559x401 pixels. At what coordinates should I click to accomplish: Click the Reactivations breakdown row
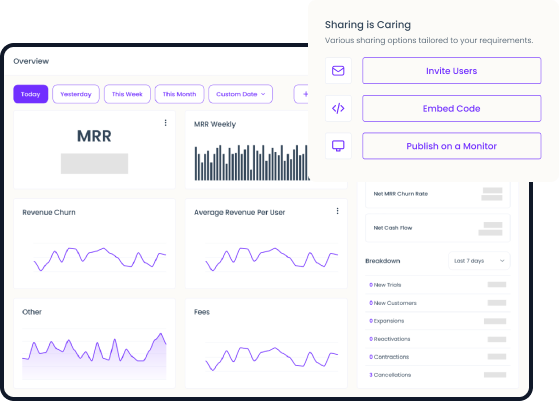pos(438,339)
